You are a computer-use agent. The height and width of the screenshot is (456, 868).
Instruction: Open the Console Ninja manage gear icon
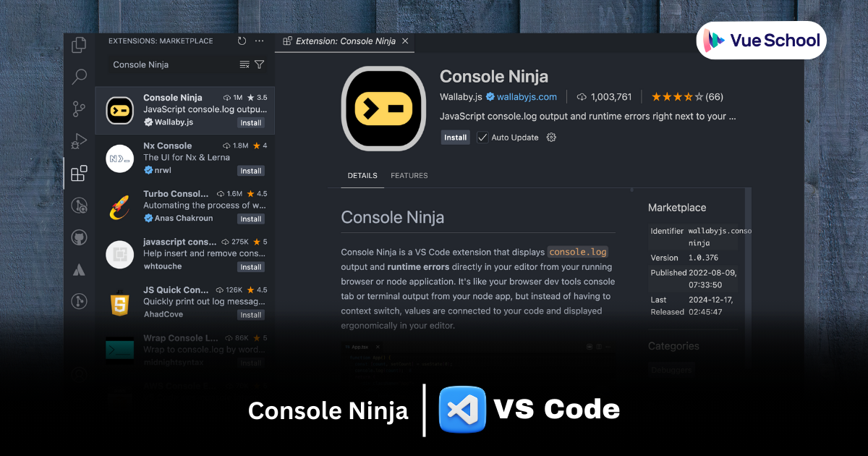551,138
